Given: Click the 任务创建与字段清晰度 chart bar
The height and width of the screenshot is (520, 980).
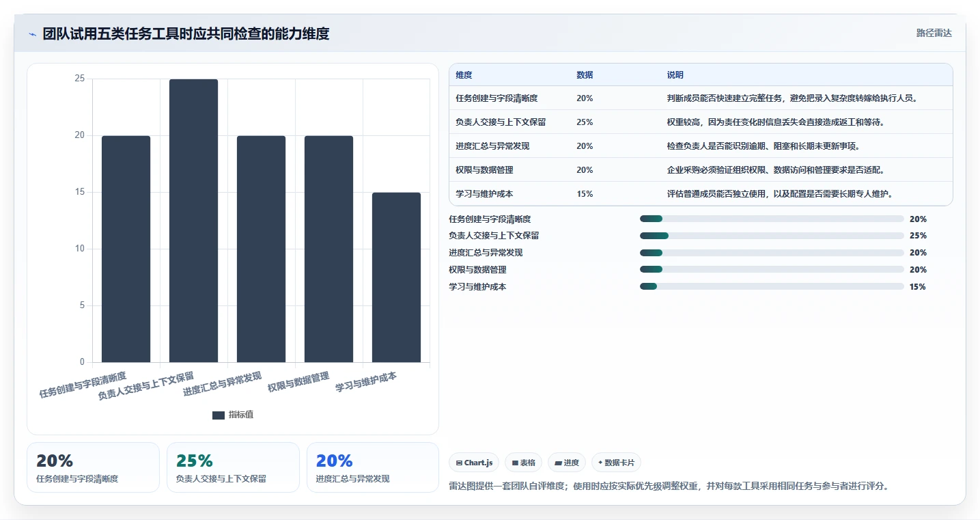Looking at the screenshot, I should tap(126, 249).
